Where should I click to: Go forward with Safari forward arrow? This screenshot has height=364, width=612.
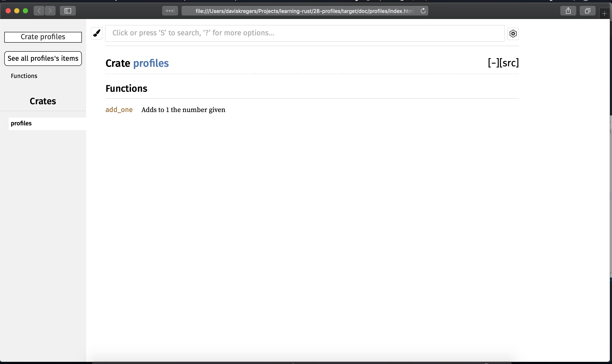(50, 11)
